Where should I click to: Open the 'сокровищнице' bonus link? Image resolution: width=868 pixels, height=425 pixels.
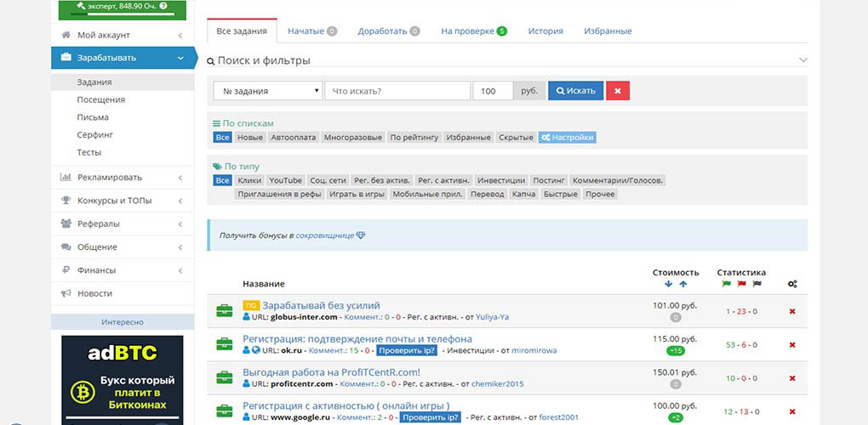point(325,235)
